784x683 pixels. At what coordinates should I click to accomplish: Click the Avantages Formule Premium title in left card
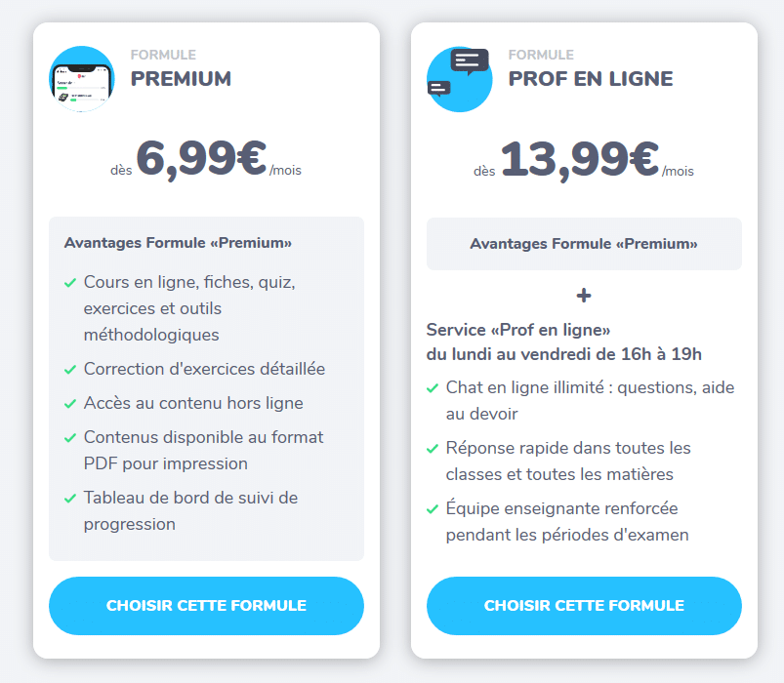coord(178,243)
